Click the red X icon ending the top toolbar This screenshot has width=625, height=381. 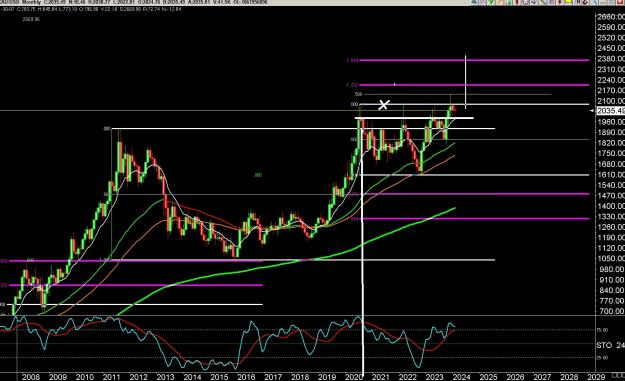620,2
